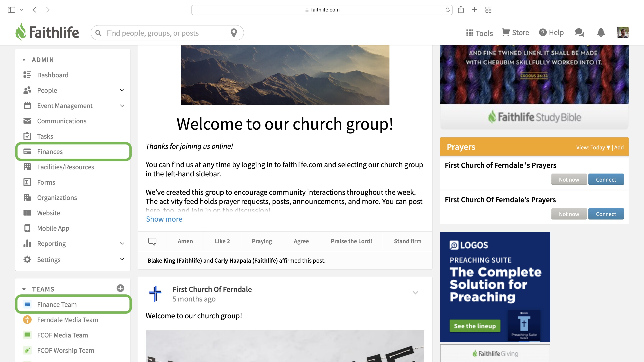Connect to First Church Of Ferndale's Prayers
The height and width of the screenshot is (362, 644).
coord(606,214)
